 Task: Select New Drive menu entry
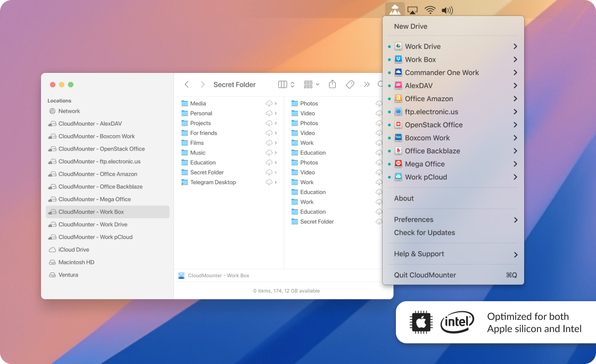click(x=410, y=27)
